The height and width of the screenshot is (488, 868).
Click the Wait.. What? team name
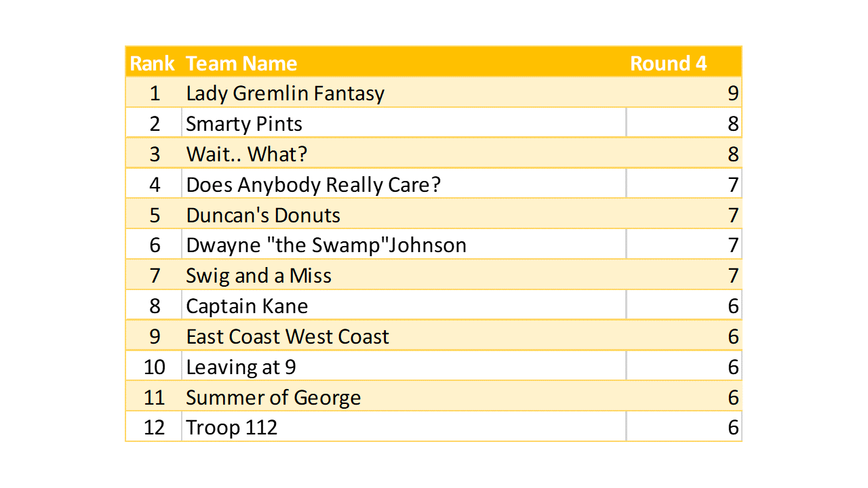point(247,154)
